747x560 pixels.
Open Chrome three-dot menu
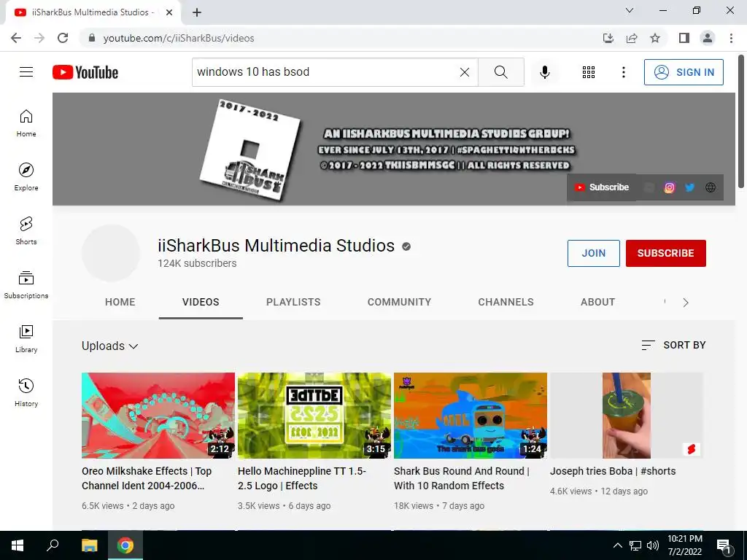(731, 38)
